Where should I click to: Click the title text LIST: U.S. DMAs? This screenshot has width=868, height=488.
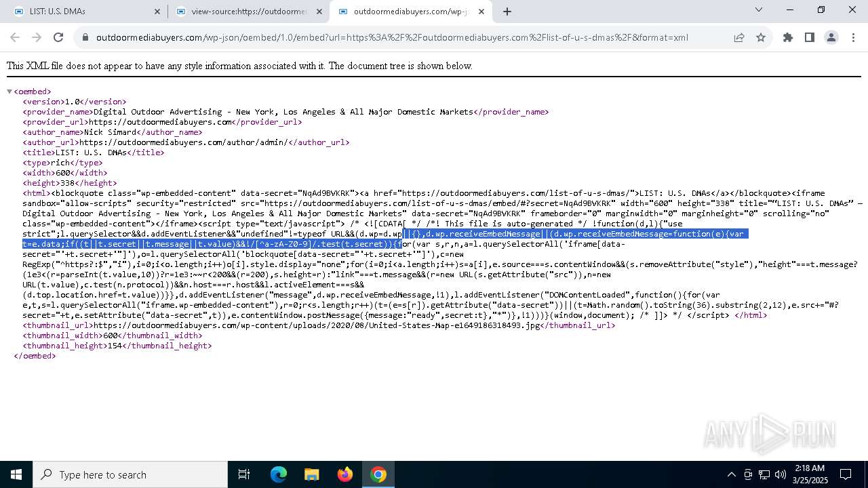pyautogui.click(x=91, y=152)
